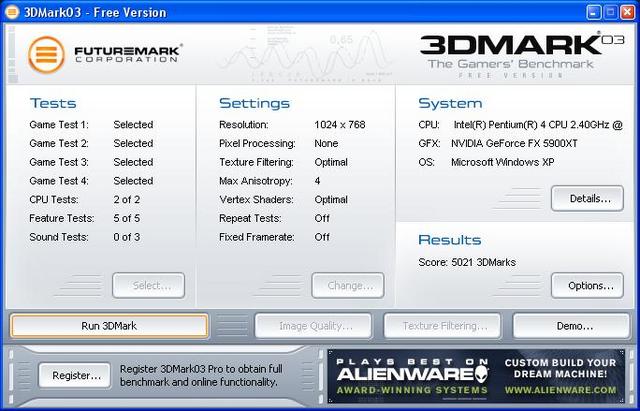Click the Score 5021 3DMarks text
Viewport: 640px width, 411px height.
(466, 262)
